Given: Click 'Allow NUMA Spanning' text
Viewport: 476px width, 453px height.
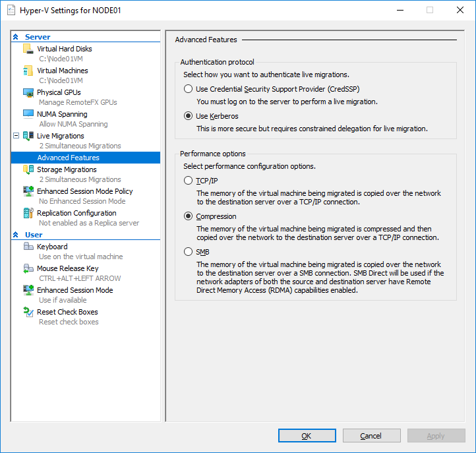Looking at the screenshot, I should 73,124.
